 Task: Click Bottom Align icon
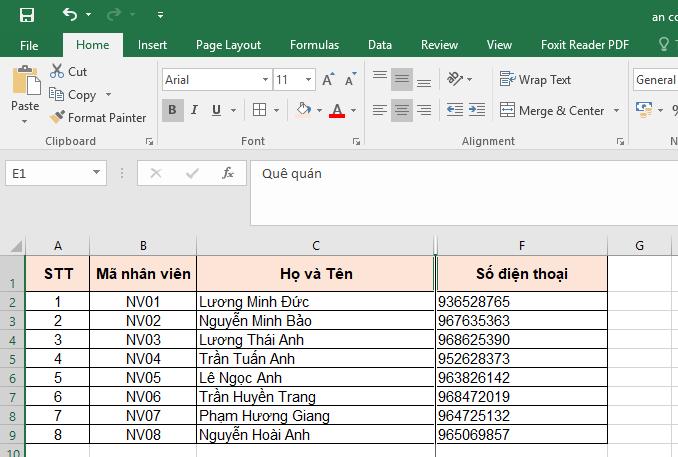coord(424,80)
